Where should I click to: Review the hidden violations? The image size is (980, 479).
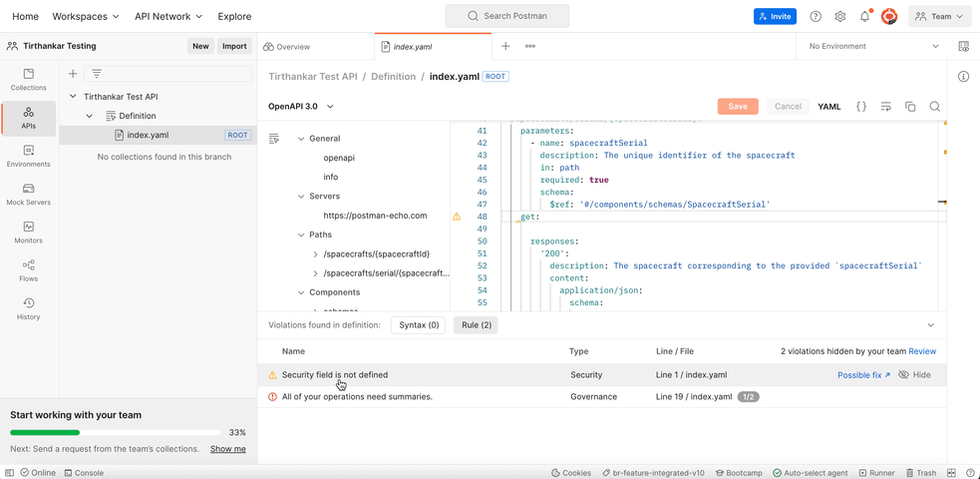point(922,351)
